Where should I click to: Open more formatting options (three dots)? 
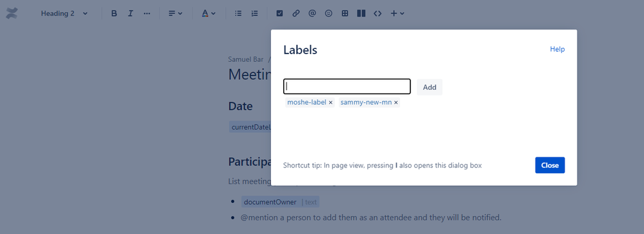[147, 13]
